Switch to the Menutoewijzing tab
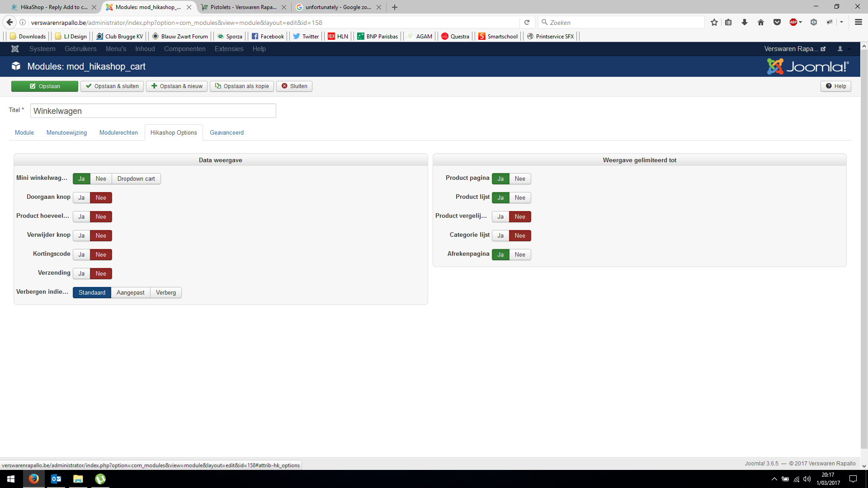The width and height of the screenshot is (868, 488). (x=66, y=132)
